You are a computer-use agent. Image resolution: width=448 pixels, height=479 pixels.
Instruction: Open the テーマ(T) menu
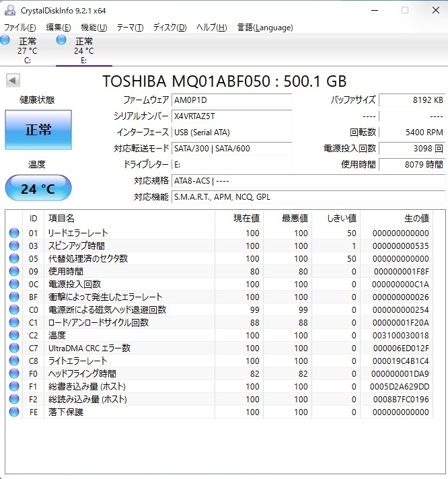(130, 28)
